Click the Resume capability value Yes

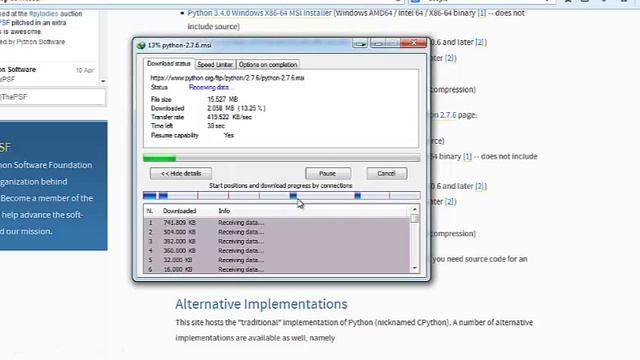(x=229, y=135)
